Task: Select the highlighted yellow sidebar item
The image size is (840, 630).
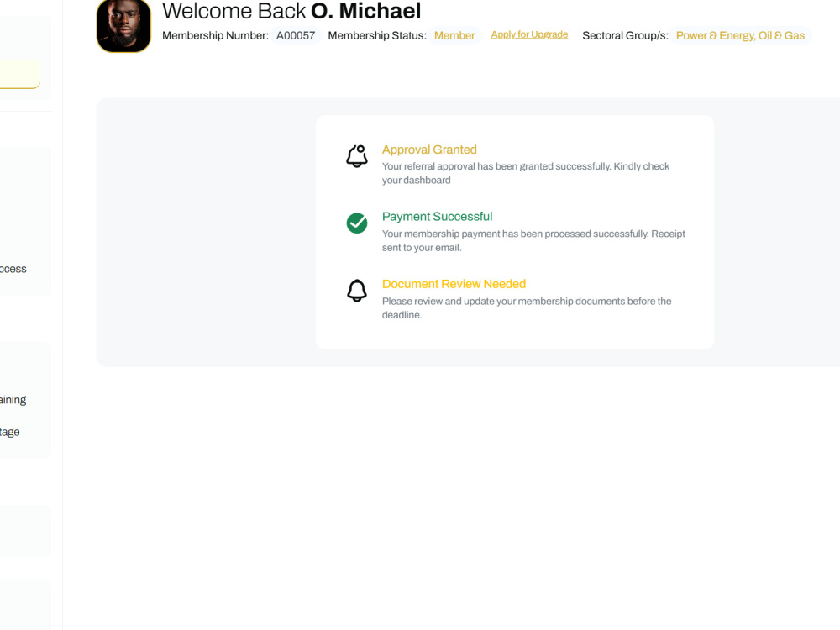Action: (x=20, y=74)
